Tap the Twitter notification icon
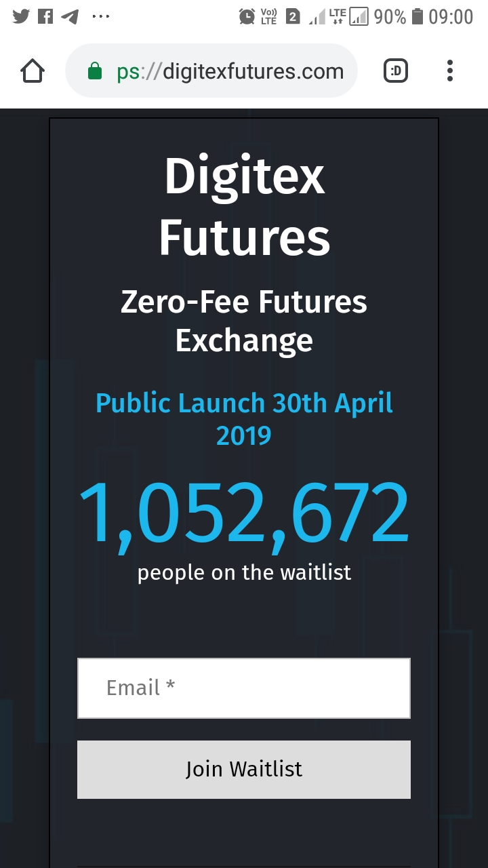 pyautogui.click(x=21, y=16)
